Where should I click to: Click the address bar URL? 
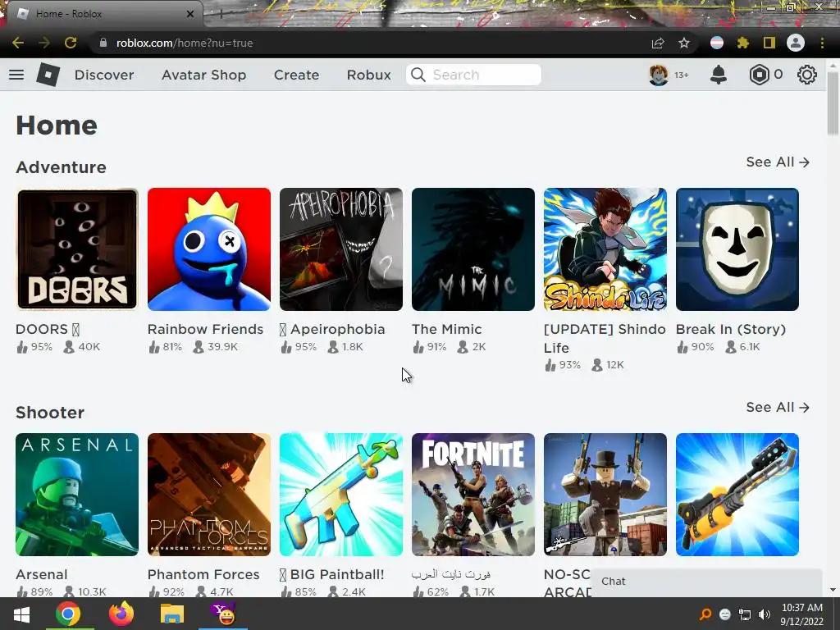click(185, 43)
